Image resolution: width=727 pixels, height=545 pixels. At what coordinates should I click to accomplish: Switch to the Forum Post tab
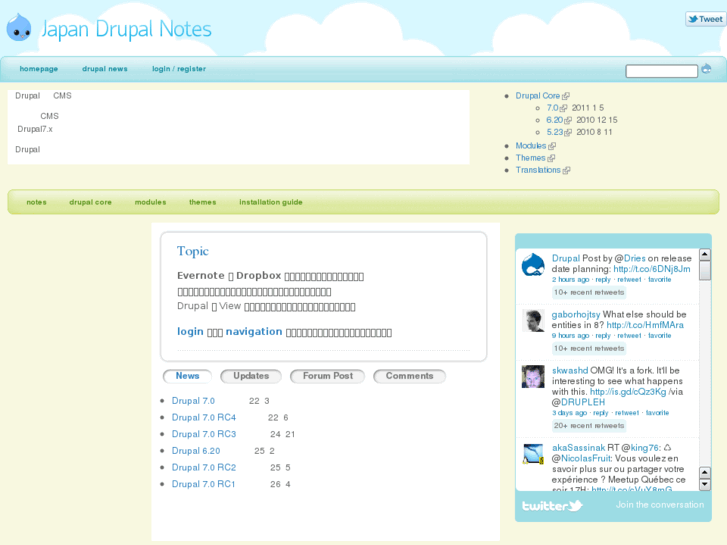pos(328,376)
